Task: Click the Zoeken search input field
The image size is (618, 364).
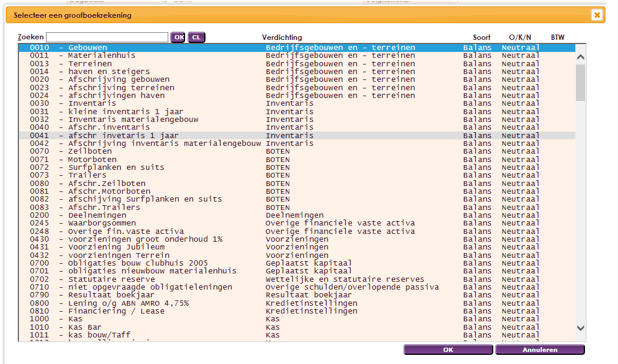Action: coord(107,37)
